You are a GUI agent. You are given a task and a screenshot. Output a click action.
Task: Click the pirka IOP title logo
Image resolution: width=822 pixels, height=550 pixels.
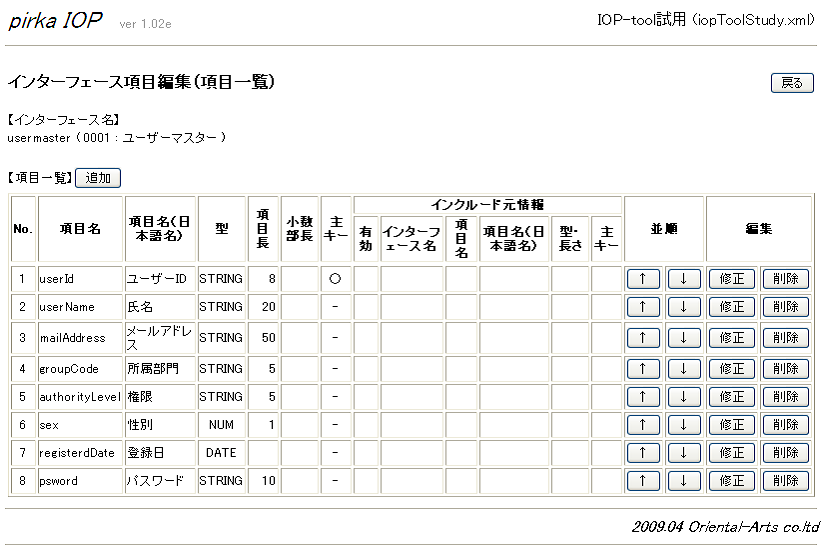click(x=55, y=21)
